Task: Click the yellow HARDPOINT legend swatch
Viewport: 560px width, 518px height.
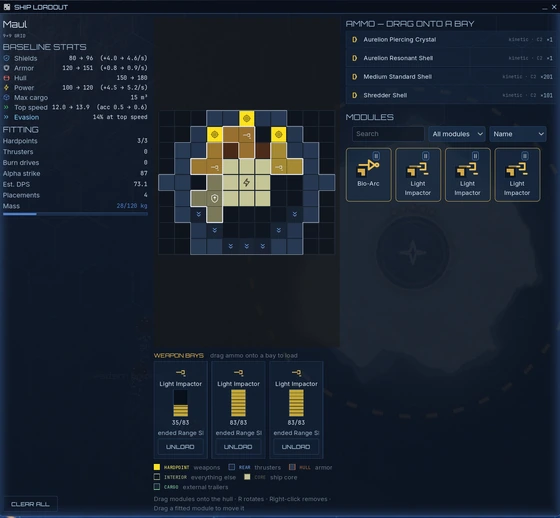Action: 157,467
